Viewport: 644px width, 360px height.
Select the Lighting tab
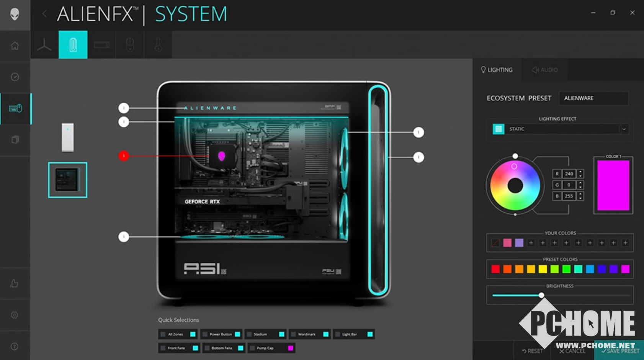[x=497, y=70]
